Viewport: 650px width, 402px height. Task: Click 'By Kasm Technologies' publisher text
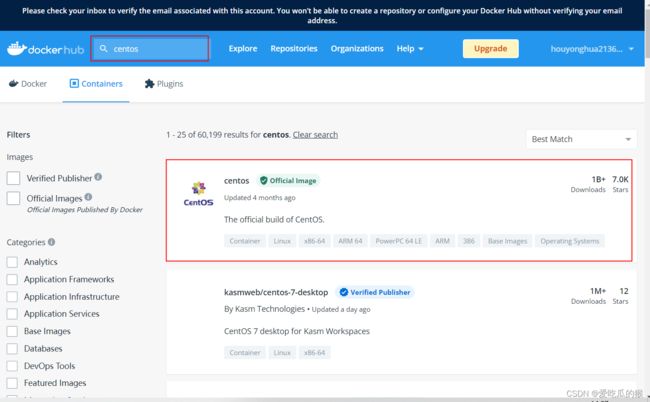[x=264, y=309]
